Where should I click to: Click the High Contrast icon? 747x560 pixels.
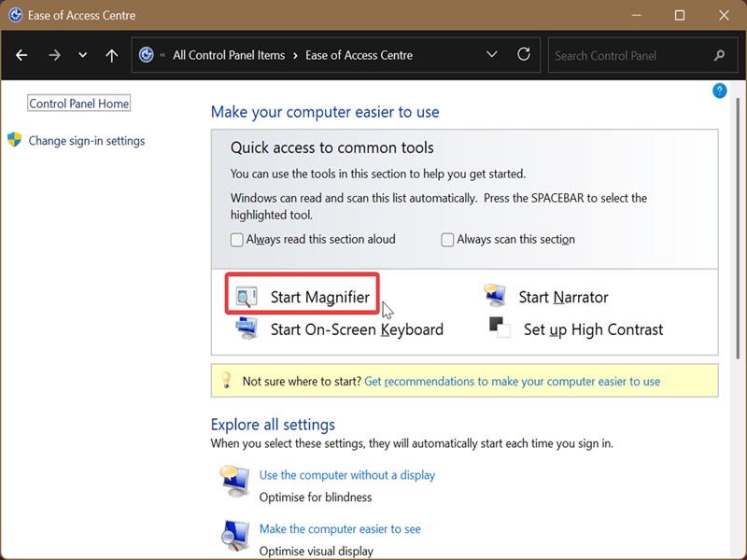tap(500, 328)
